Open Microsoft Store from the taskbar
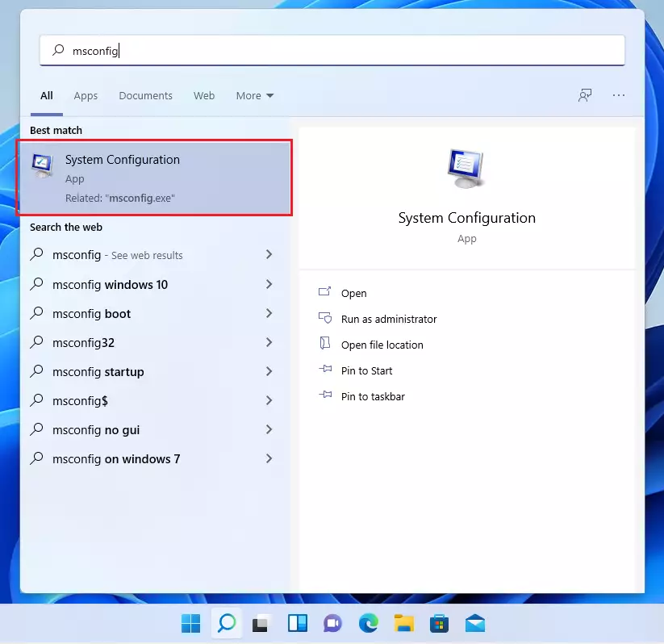 pos(439,624)
